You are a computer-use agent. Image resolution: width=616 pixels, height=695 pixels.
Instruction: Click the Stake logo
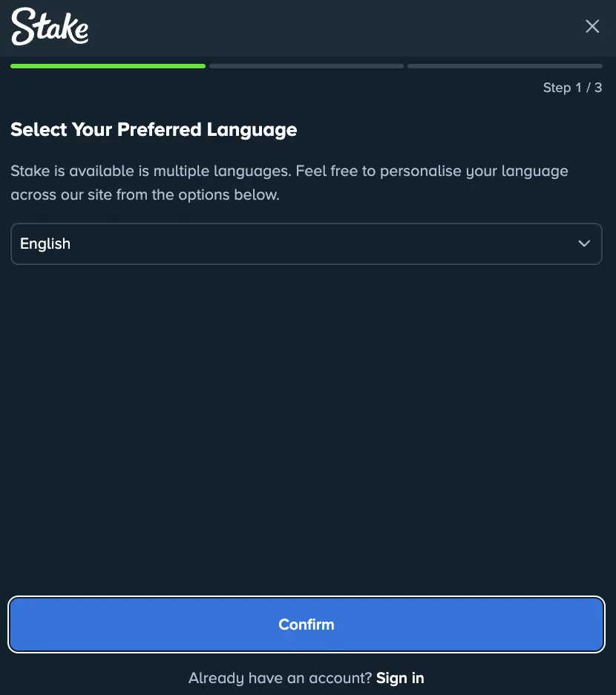(x=50, y=27)
